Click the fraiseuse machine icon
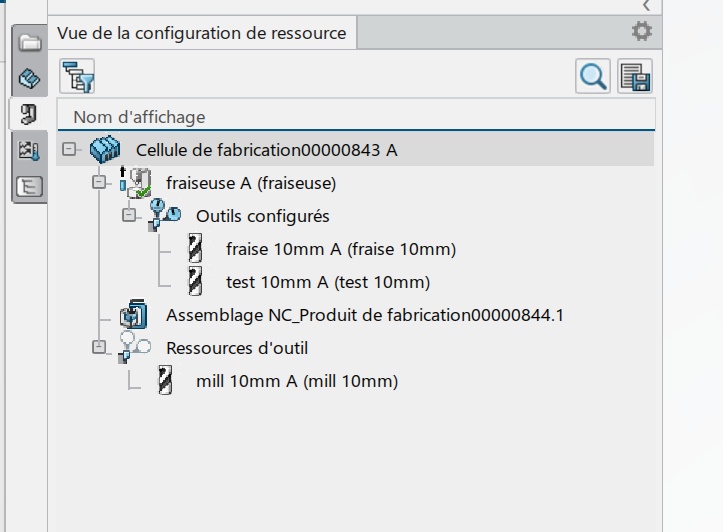The width and height of the screenshot is (723, 532). pyautogui.click(x=136, y=183)
